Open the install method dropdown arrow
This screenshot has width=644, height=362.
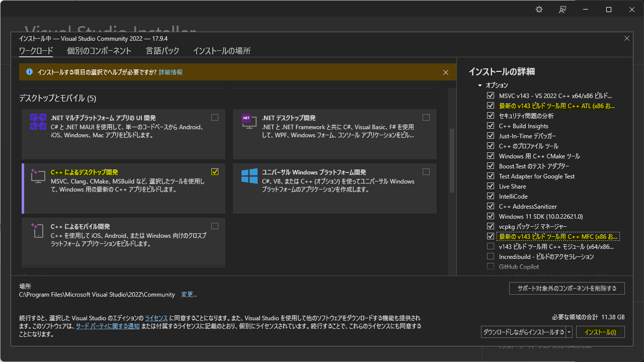click(569, 332)
